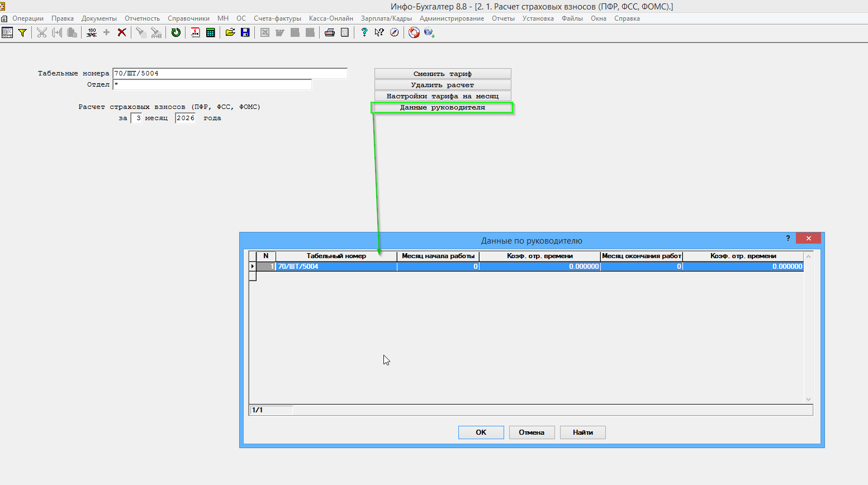Click the red X delete icon

click(121, 32)
